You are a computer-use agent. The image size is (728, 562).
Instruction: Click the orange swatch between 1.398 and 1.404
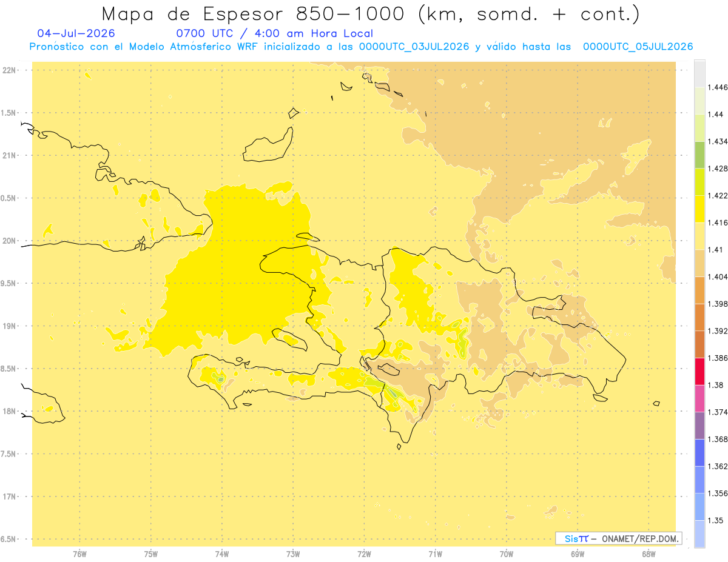699,290
